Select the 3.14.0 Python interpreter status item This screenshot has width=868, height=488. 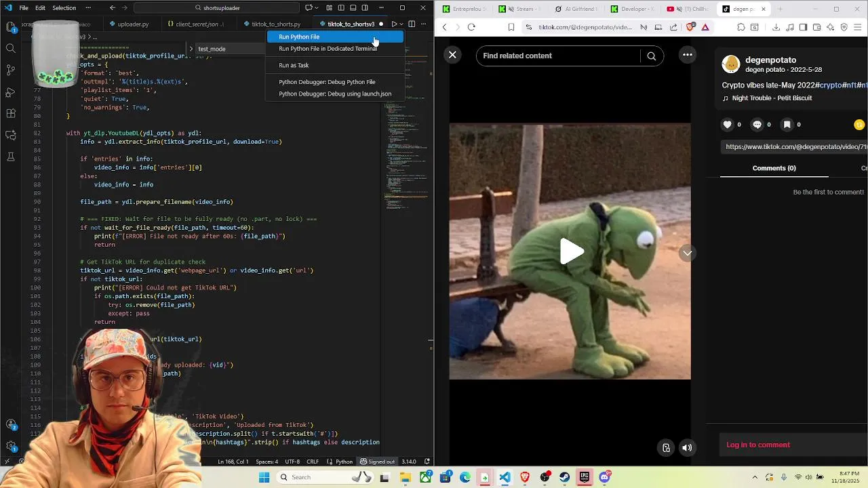[x=408, y=462]
